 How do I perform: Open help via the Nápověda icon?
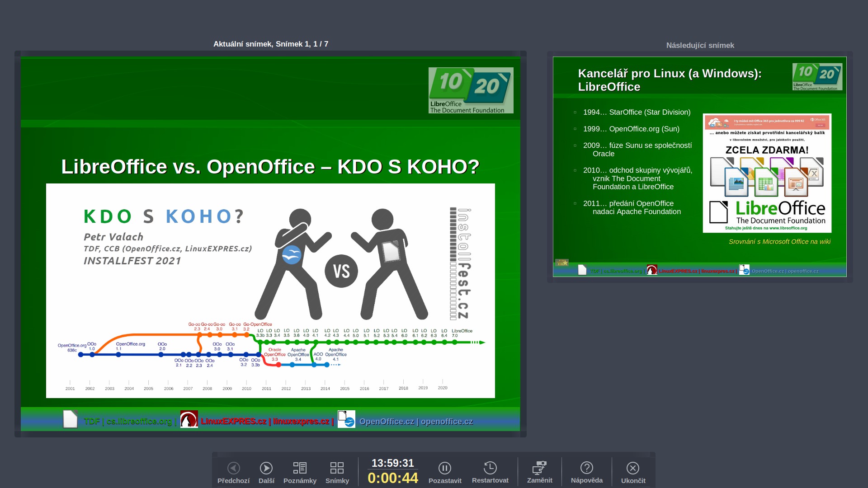pyautogui.click(x=587, y=468)
